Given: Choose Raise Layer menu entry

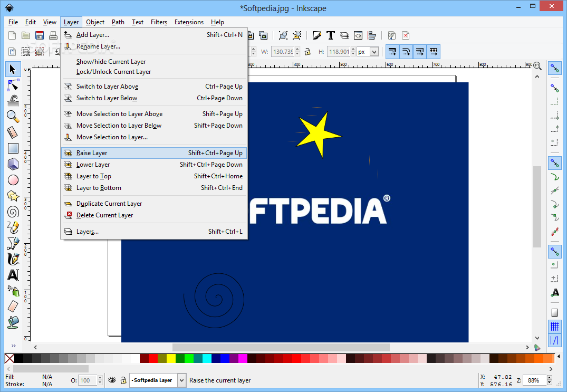Looking at the screenshot, I should (x=154, y=153).
